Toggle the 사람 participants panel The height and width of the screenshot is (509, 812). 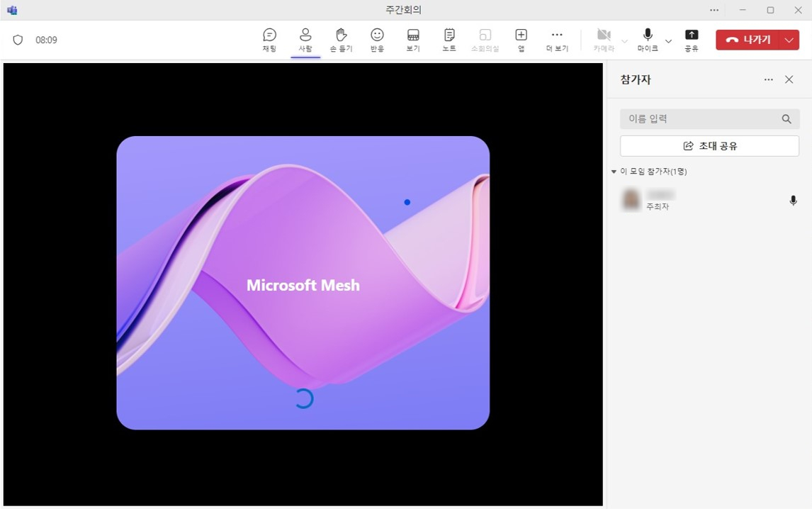click(305, 40)
